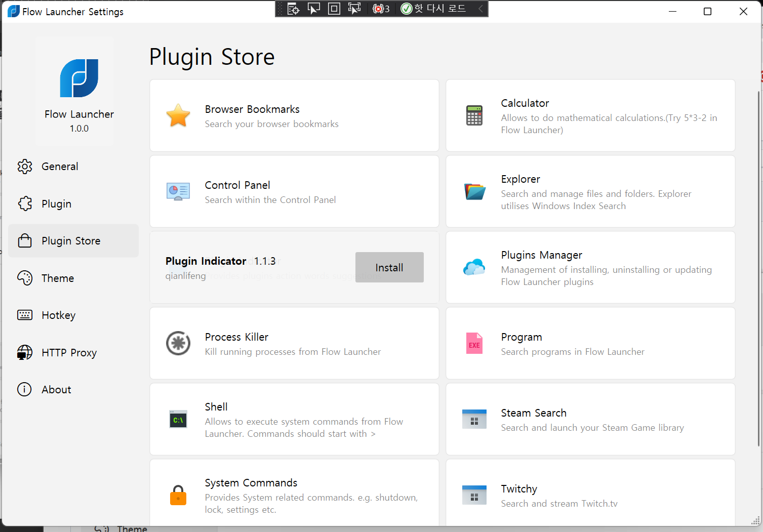This screenshot has height=532, width=763.
Task: Click the Browser Bookmarks star icon
Action: (178, 115)
